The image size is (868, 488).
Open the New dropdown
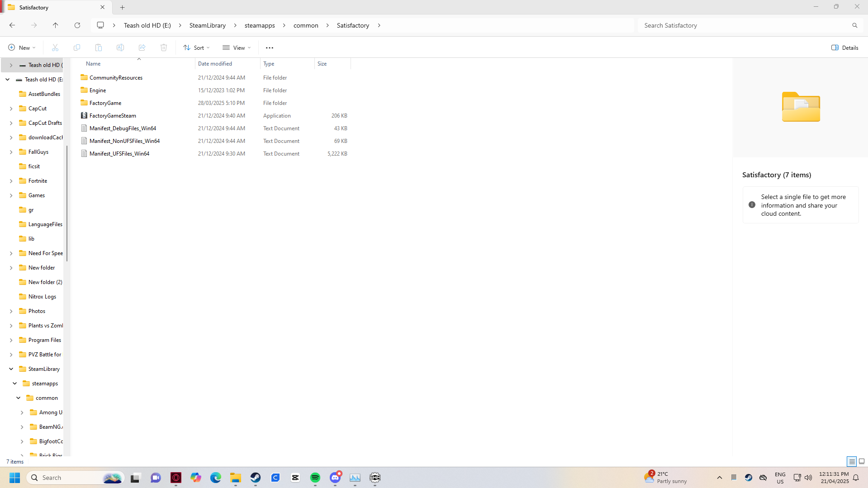[21, 47]
